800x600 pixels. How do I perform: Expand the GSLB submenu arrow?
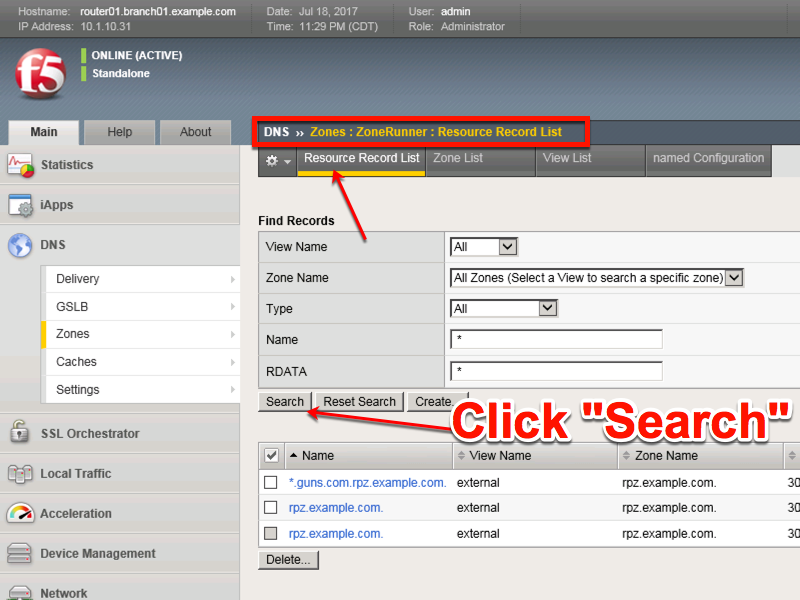point(233,306)
